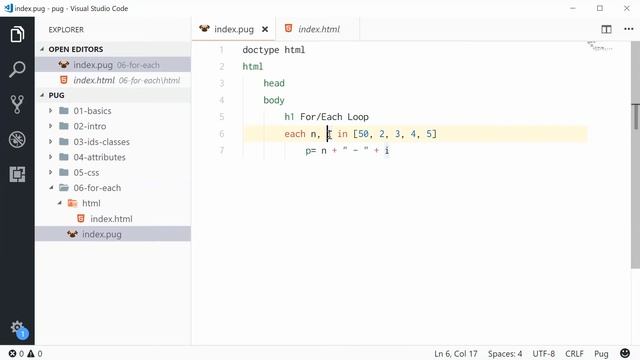Click the pug icon of index.pug in Open Editors
Screen dimensions: 640x360
pos(64,64)
